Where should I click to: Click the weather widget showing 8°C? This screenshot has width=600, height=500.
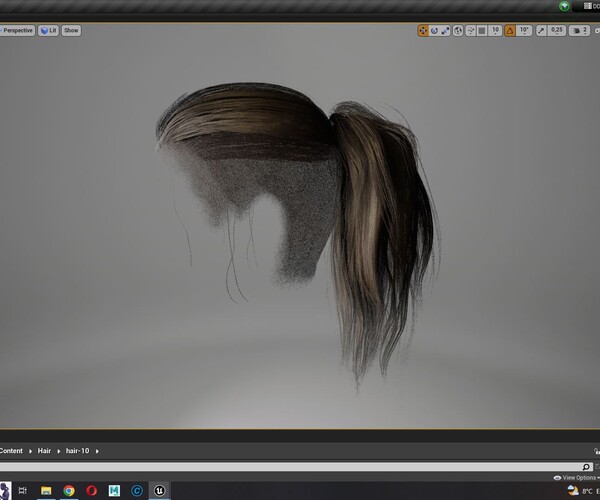pos(582,491)
